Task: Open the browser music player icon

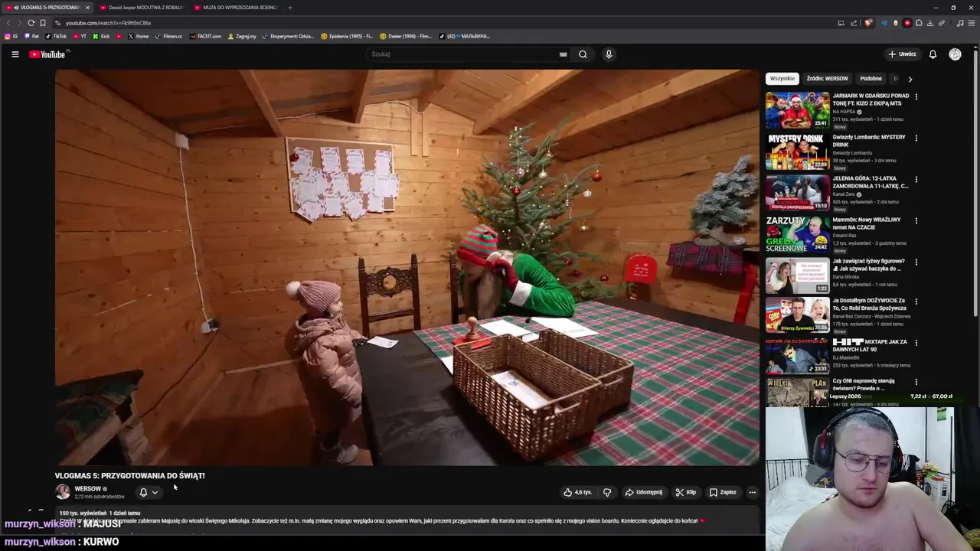Action: 960,23
